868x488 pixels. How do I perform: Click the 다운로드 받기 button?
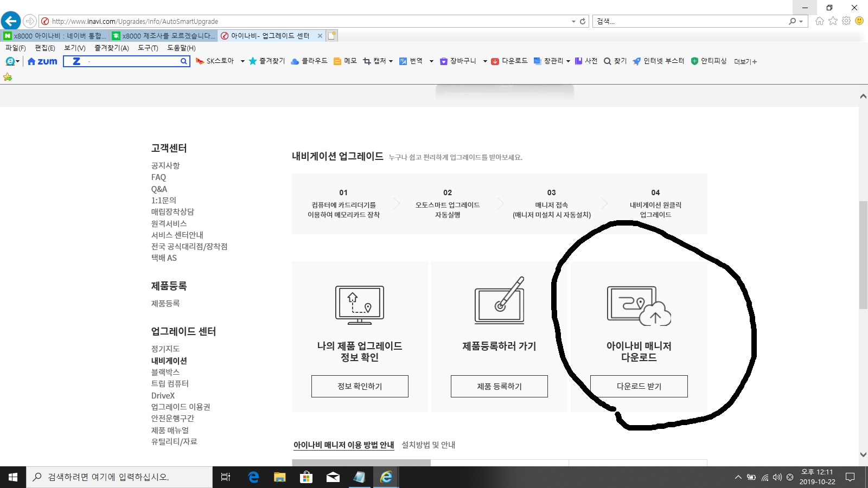[x=639, y=386]
